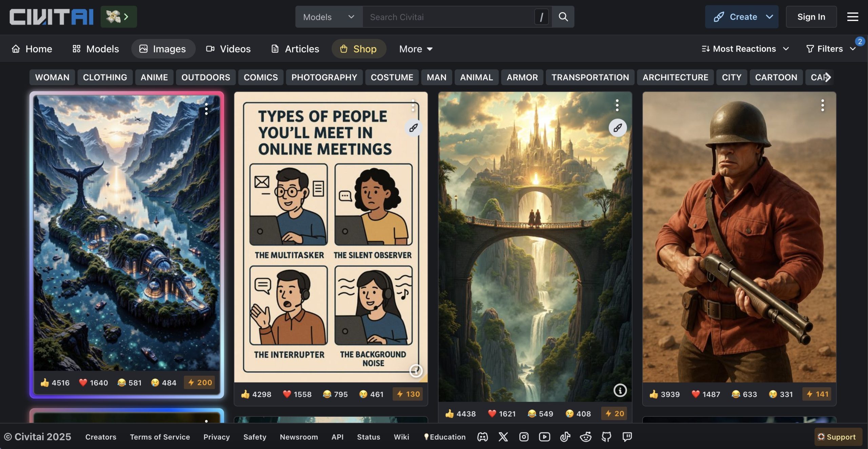Screen dimensions: 868x449
Task: Open the Most Reactions sort dropdown
Action: pos(746,49)
